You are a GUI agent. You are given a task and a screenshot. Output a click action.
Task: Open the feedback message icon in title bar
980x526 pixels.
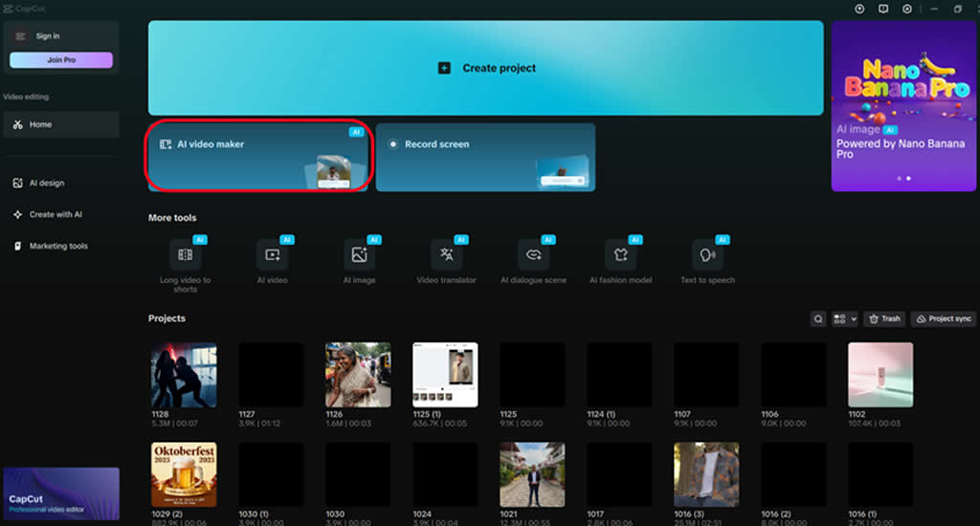click(x=882, y=9)
